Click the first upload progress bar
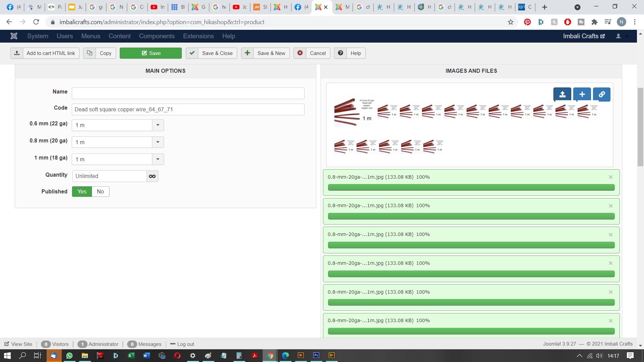The width and height of the screenshot is (644, 362). tap(471, 187)
